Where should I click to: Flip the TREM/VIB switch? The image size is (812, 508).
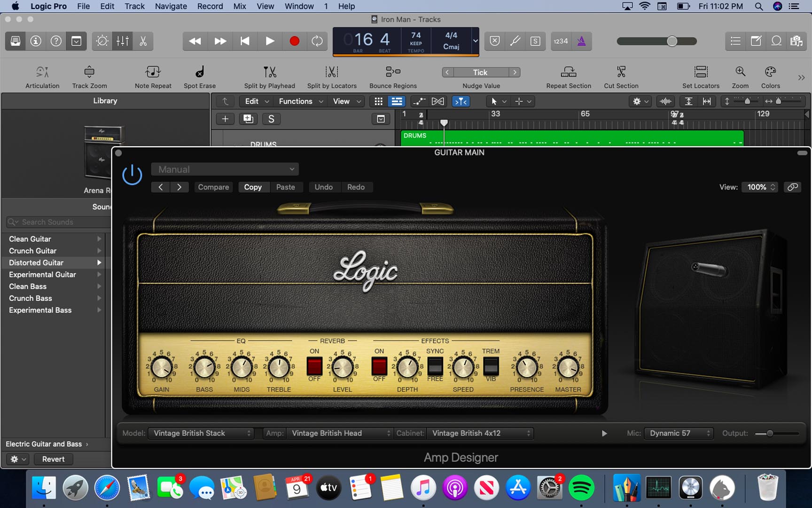tap(491, 365)
